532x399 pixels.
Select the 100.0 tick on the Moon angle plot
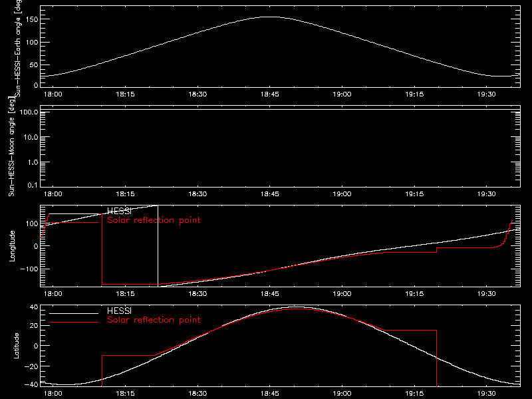(x=29, y=112)
